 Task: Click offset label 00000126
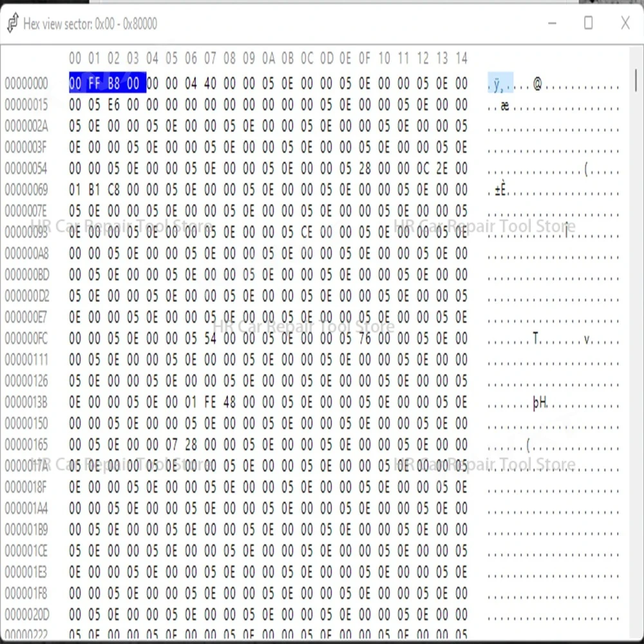(26, 381)
